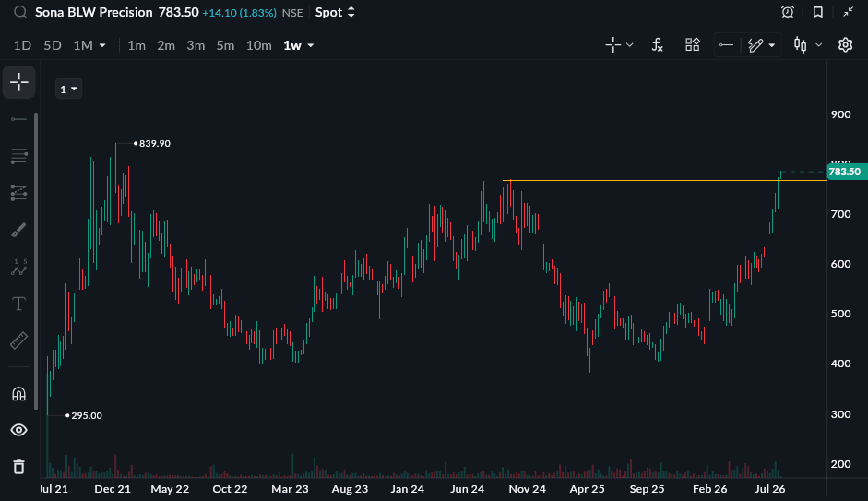Viewport: 868px width, 501px height.
Task: Select the pitchfork channel tool in sidebar
Action: [x=18, y=193]
